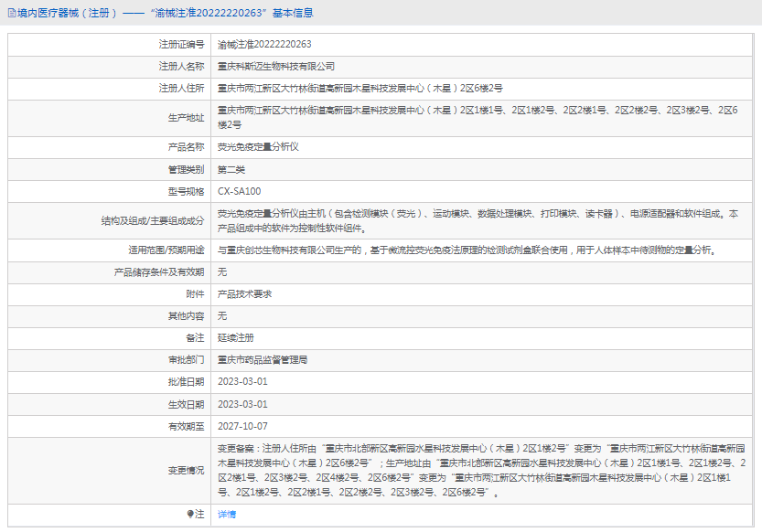Click the 其他内容 row label
The width and height of the screenshot is (762, 532).
186,316
